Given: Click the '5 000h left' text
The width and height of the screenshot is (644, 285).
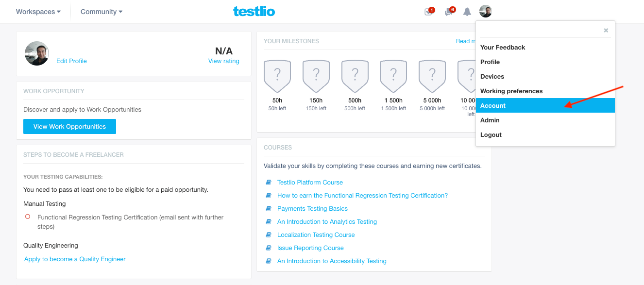Looking at the screenshot, I should [432, 108].
